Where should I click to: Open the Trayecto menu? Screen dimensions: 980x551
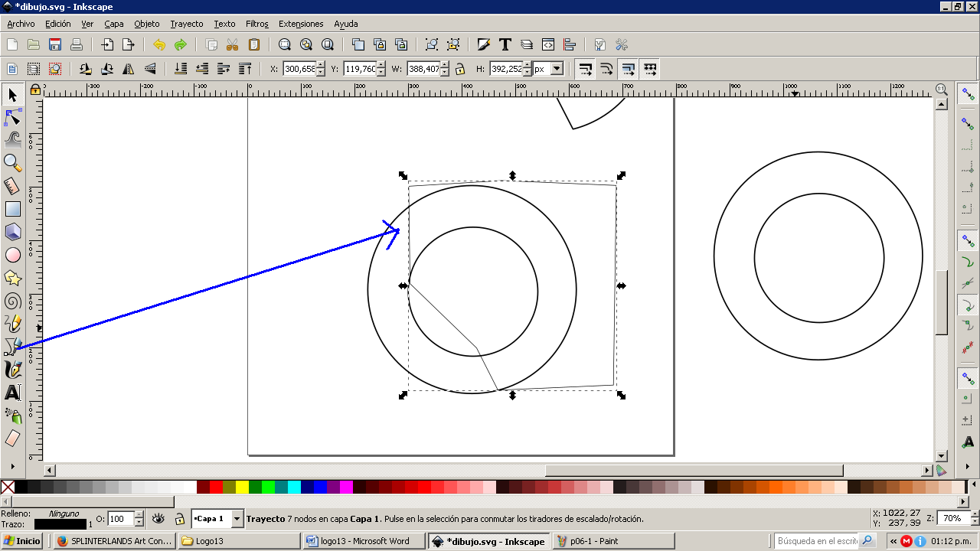(x=187, y=24)
